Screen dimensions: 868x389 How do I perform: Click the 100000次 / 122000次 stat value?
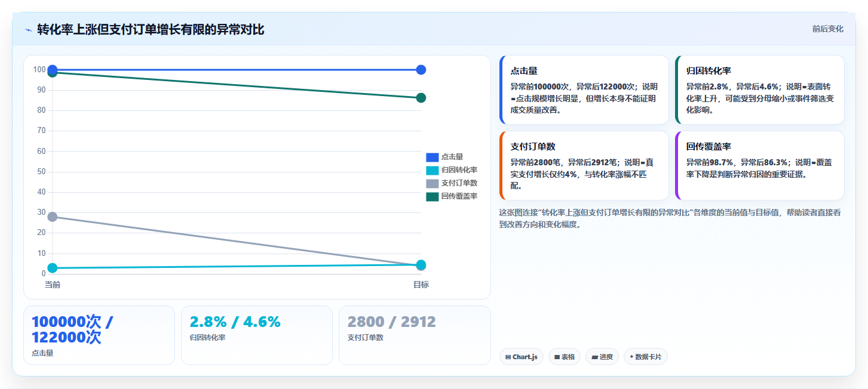pyautogui.click(x=72, y=329)
